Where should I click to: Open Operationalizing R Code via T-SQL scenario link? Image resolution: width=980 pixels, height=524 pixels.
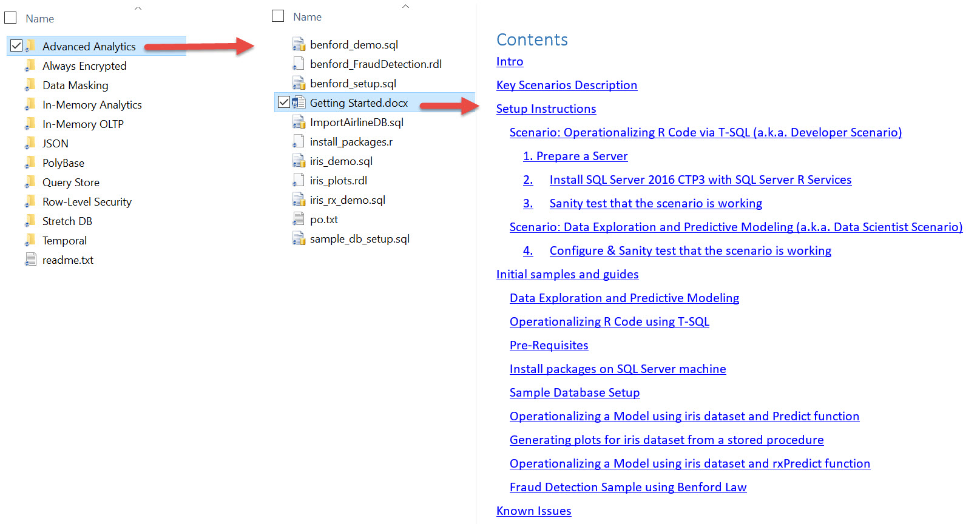point(706,133)
